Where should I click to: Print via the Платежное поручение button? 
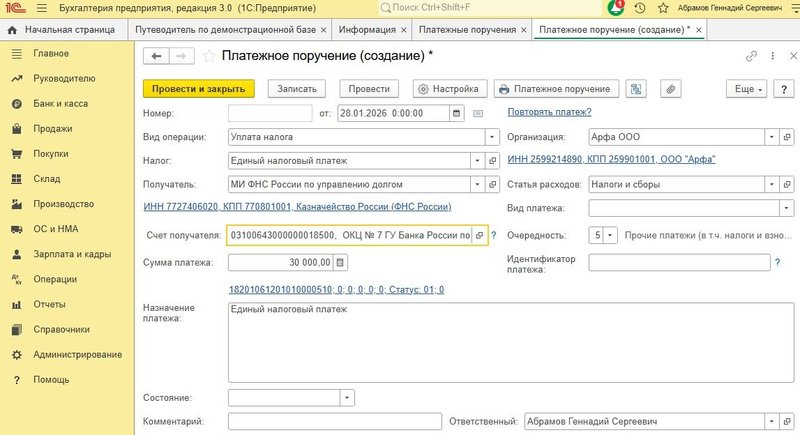[x=556, y=89]
